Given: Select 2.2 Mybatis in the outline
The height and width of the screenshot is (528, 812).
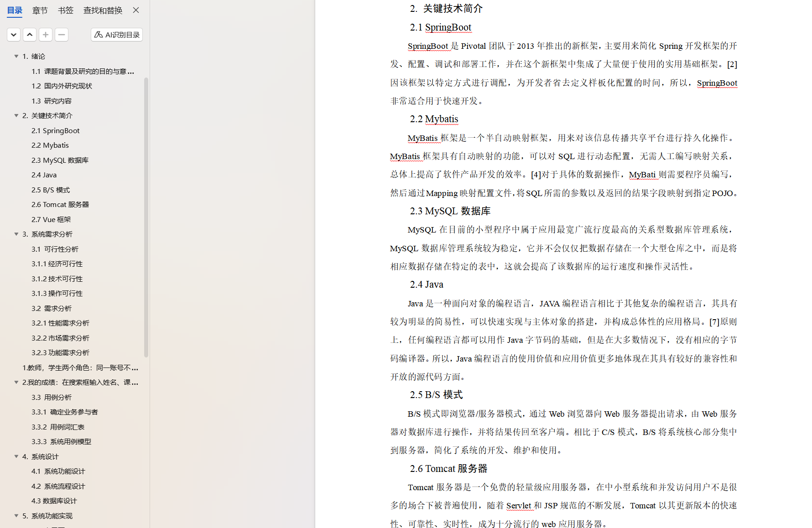Looking at the screenshot, I should [50, 145].
